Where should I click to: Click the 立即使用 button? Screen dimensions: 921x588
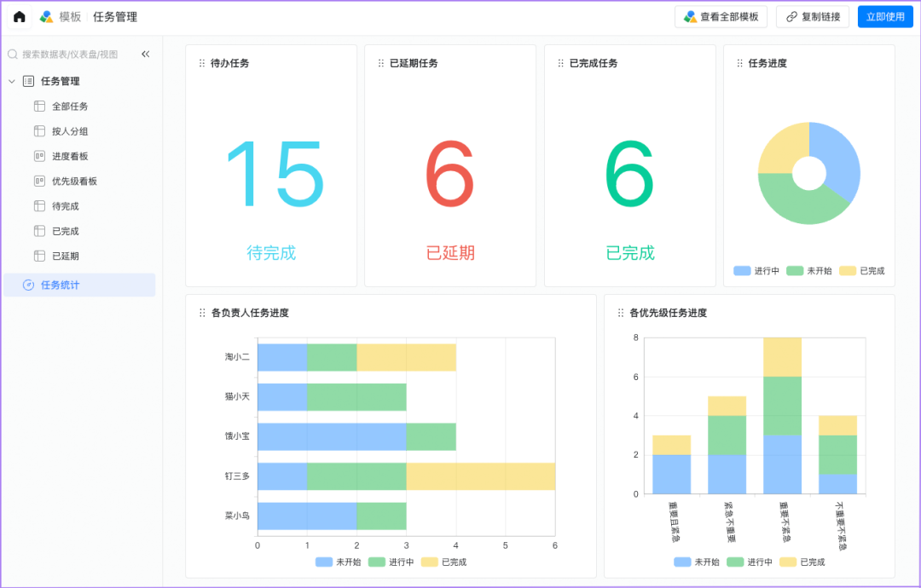(884, 17)
